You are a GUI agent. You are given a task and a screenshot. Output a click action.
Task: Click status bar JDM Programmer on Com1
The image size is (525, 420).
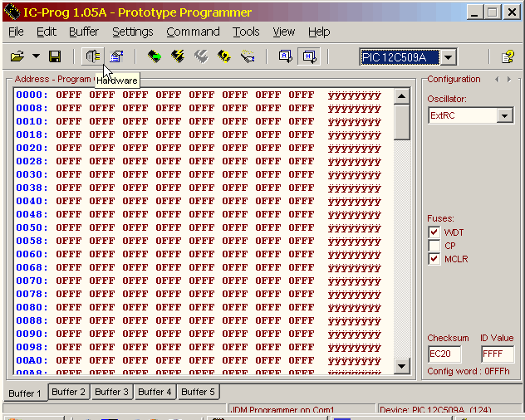click(x=282, y=410)
